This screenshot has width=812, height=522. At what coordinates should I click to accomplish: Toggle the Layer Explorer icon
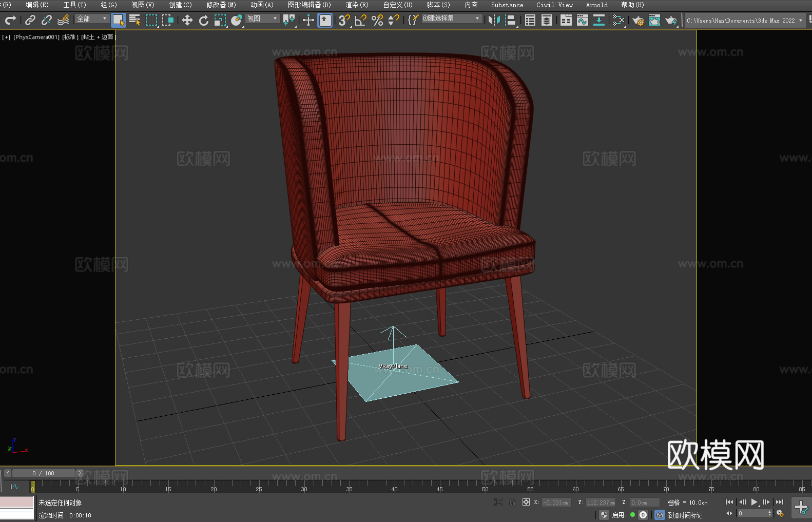547,20
